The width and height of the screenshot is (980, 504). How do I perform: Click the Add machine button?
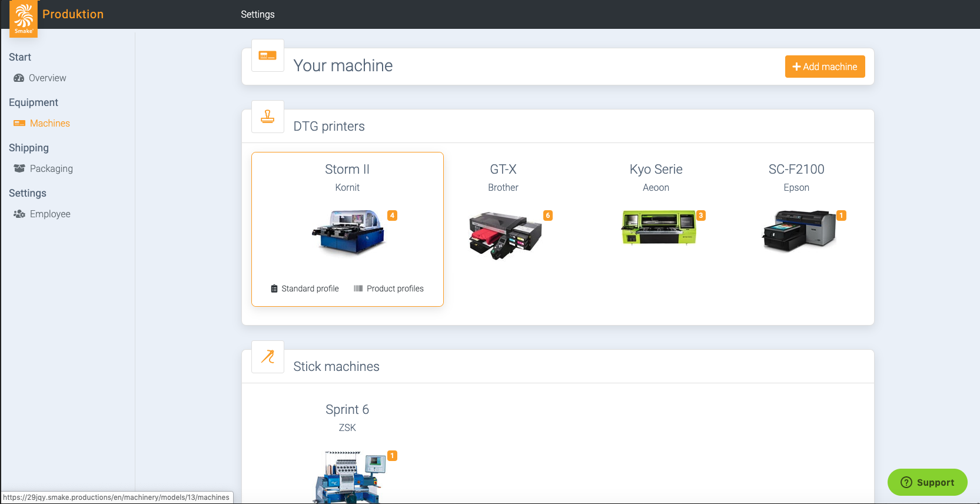[x=825, y=67]
